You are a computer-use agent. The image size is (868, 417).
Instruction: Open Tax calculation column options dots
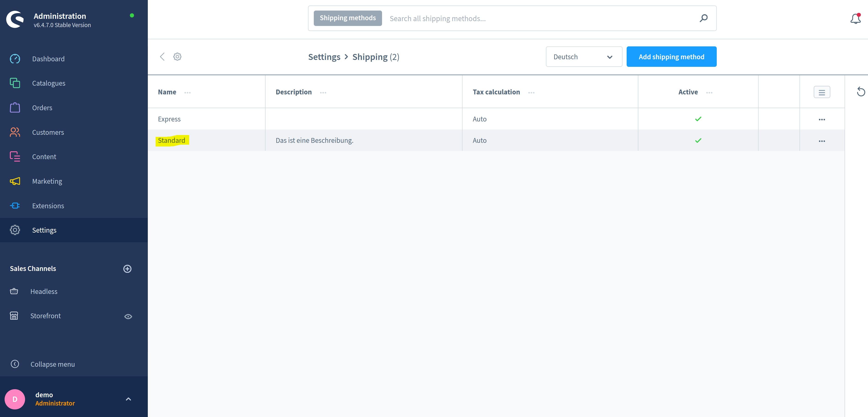[531, 93]
